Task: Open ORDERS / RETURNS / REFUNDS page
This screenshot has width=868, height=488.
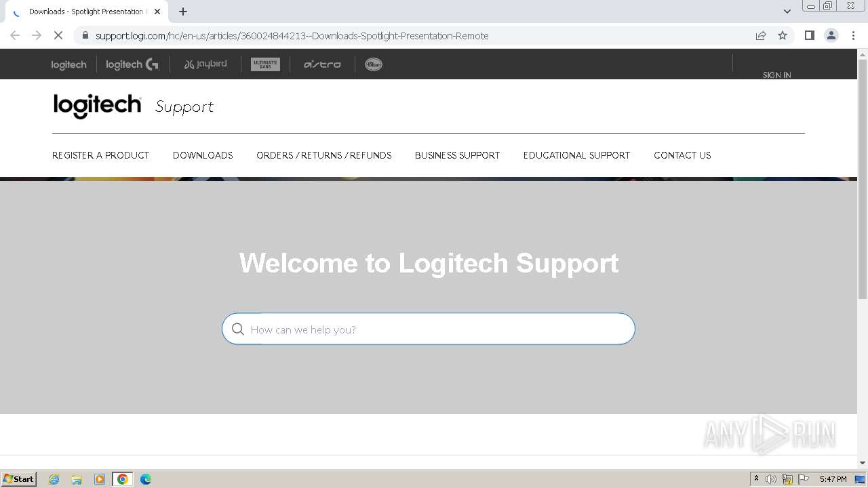Action: coord(324,155)
